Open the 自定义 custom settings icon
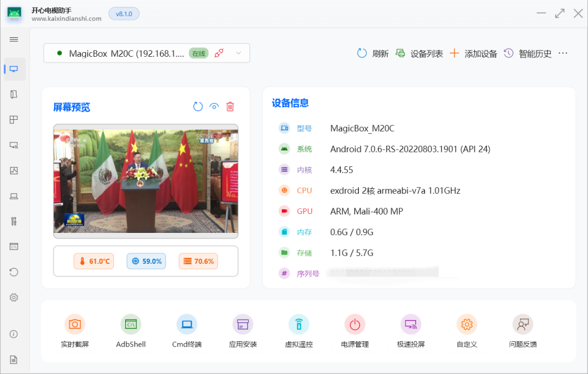 coord(467,325)
